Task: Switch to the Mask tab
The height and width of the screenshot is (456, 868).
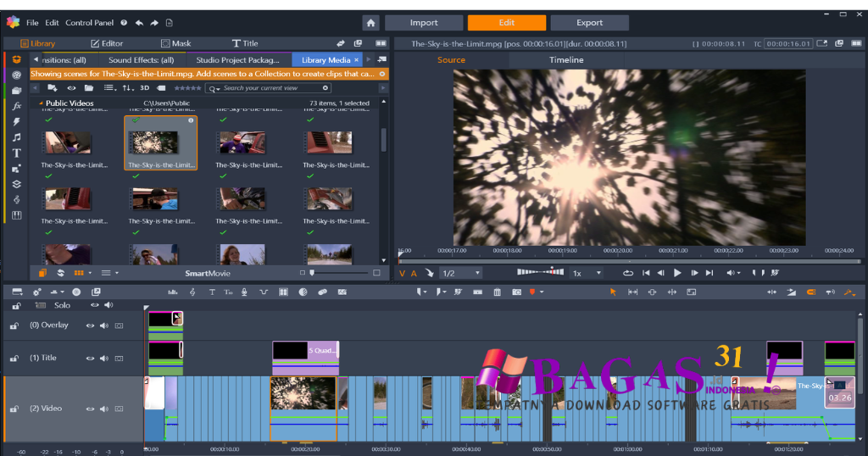Action: pos(176,43)
